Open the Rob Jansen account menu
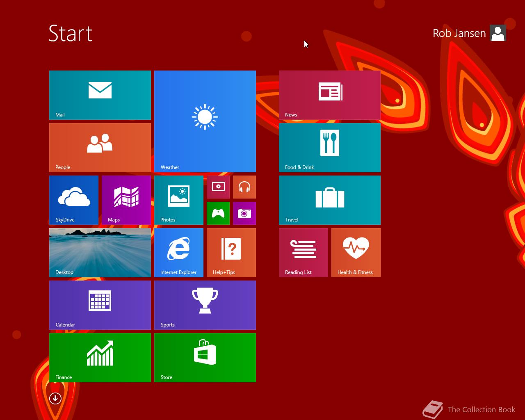This screenshot has width=525, height=420. click(459, 33)
